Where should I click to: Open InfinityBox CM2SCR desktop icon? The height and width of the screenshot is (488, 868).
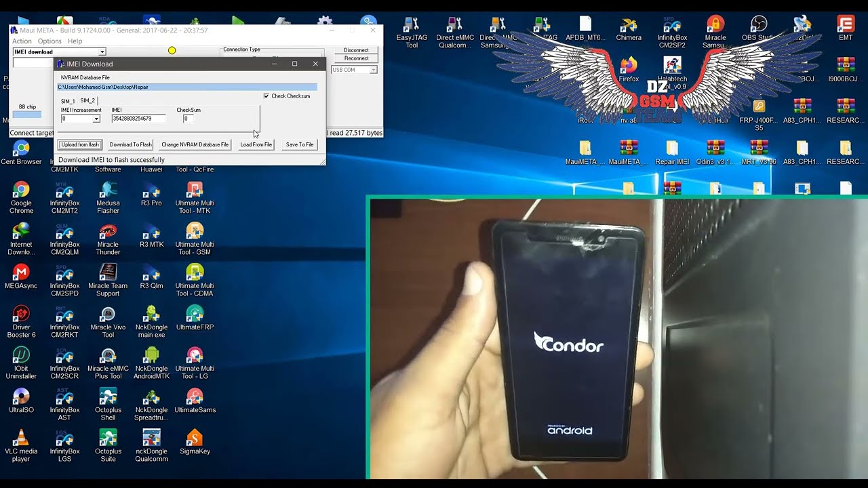(x=64, y=363)
